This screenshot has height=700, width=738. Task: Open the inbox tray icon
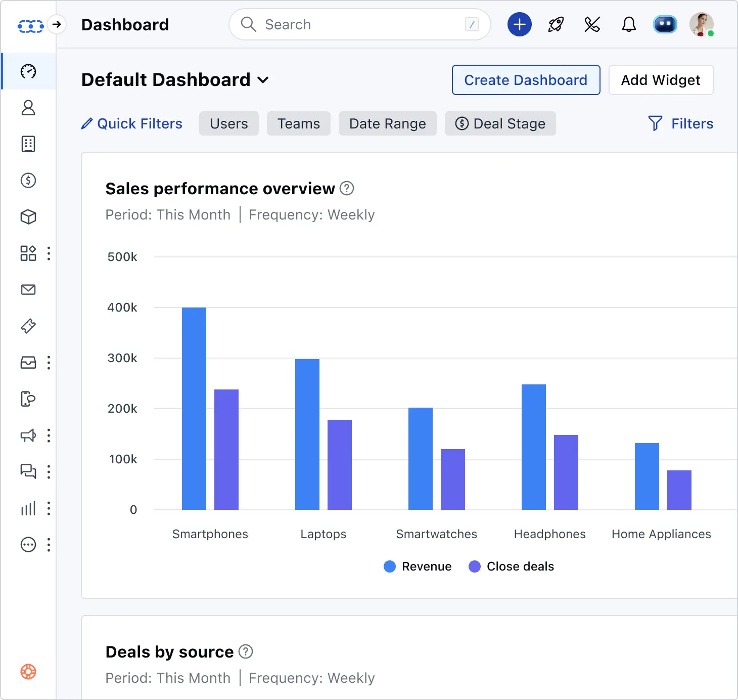pyautogui.click(x=28, y=363)
